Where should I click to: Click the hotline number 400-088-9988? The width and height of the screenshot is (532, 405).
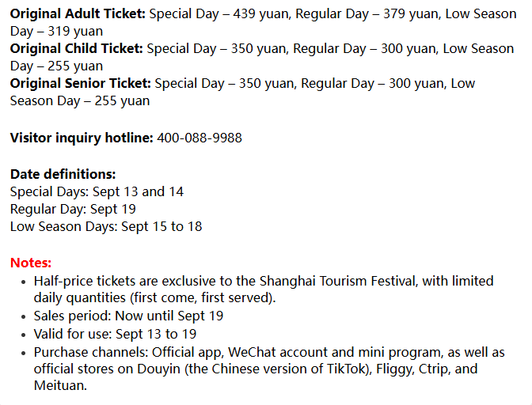pos(199,138)
